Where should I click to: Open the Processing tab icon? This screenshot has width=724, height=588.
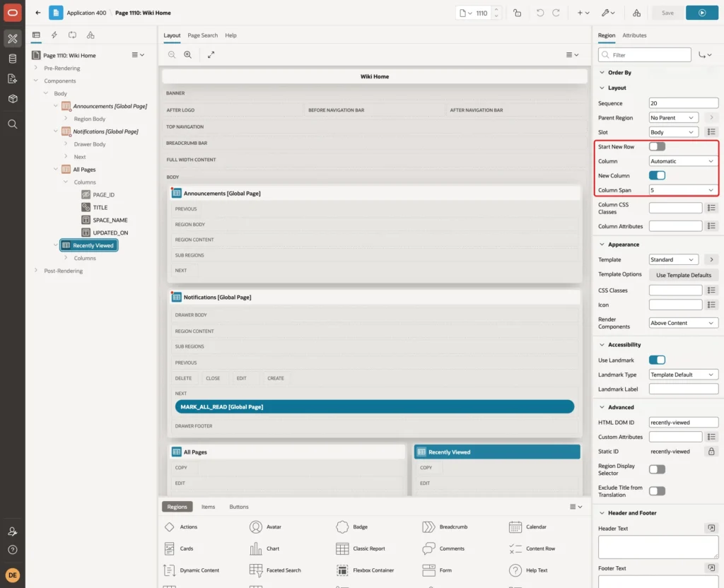tap(73, 35)
